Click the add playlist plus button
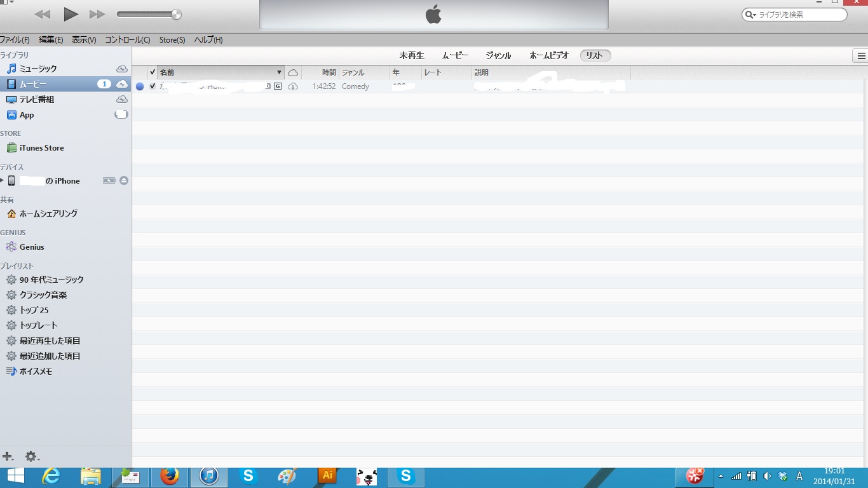 tap(8, 456)
